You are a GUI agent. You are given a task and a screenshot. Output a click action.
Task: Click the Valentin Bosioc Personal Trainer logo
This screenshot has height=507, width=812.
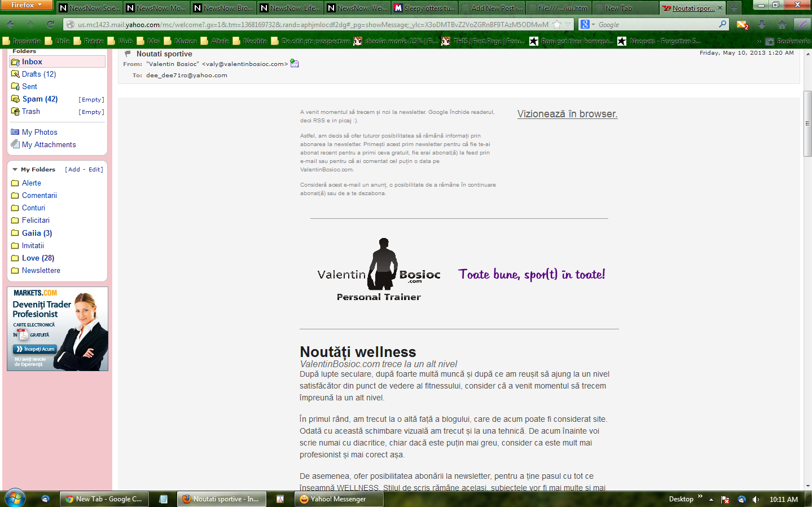379,270
